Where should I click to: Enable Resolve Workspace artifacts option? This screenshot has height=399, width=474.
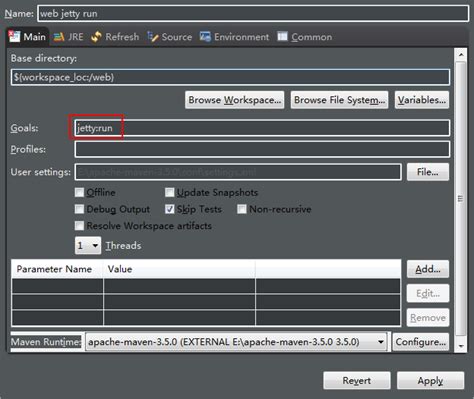click(x=79, y=226)
